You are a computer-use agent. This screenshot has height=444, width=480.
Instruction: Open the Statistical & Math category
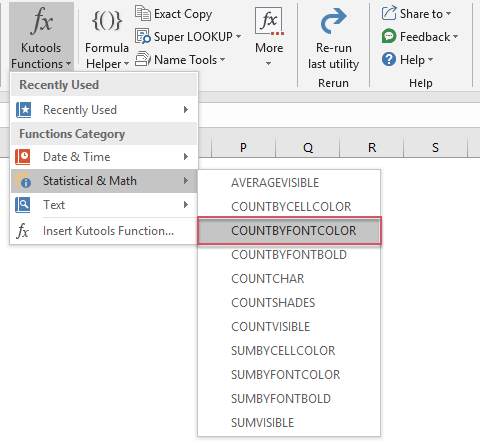(x=104, y=181)
